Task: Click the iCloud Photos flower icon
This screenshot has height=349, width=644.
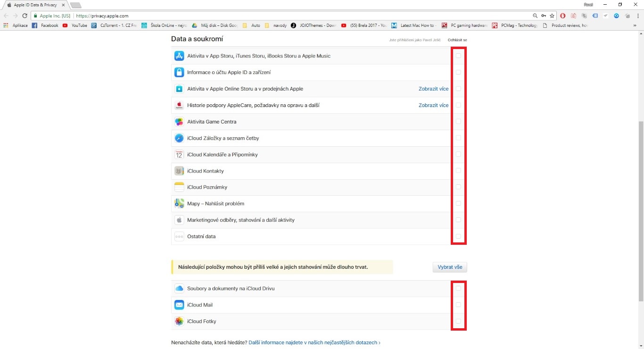Action: tap(179, 321)
